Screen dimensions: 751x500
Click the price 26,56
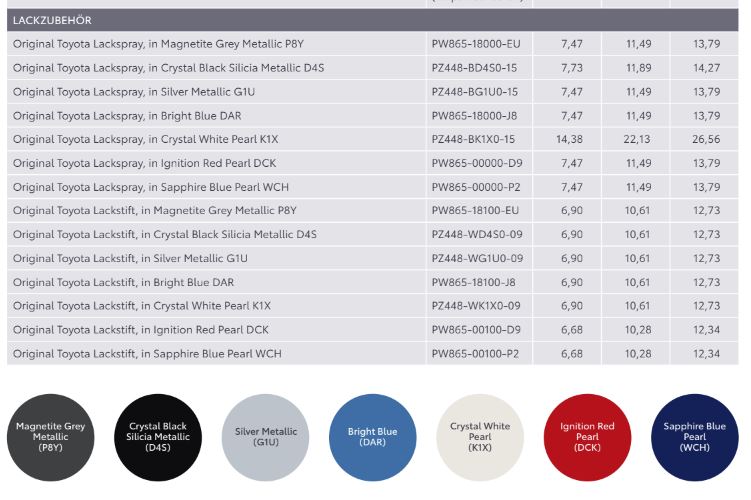706,139
